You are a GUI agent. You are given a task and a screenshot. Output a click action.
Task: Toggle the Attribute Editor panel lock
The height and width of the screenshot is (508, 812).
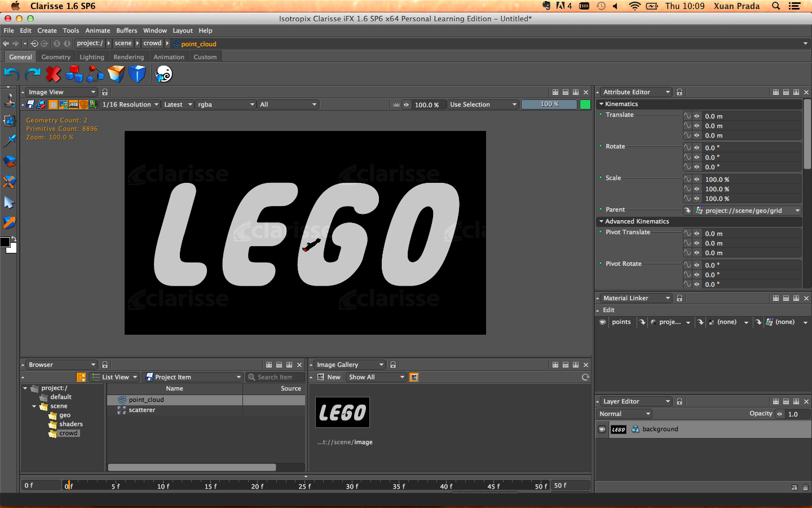[679, 92]
